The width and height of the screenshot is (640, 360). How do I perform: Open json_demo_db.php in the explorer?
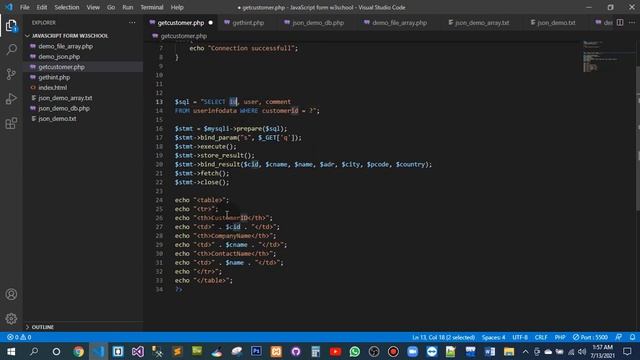(64, 108)
